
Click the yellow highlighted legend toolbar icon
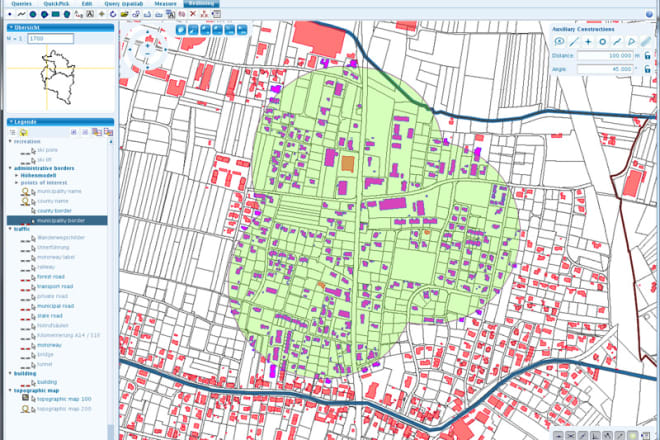coord(24,132)
